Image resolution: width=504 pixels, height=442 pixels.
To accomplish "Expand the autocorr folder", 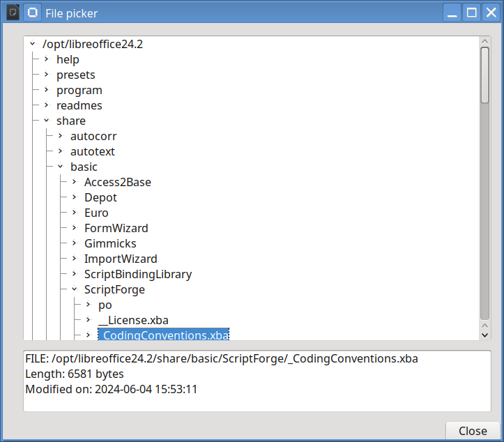I will coord(61,136).
